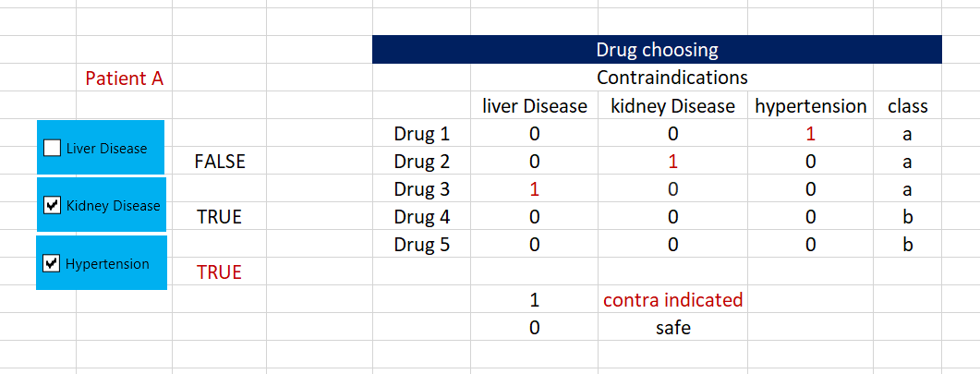Screen dimensions: 980x374
Task: Click the FALSE linked cell value
Action: [220, 162]
